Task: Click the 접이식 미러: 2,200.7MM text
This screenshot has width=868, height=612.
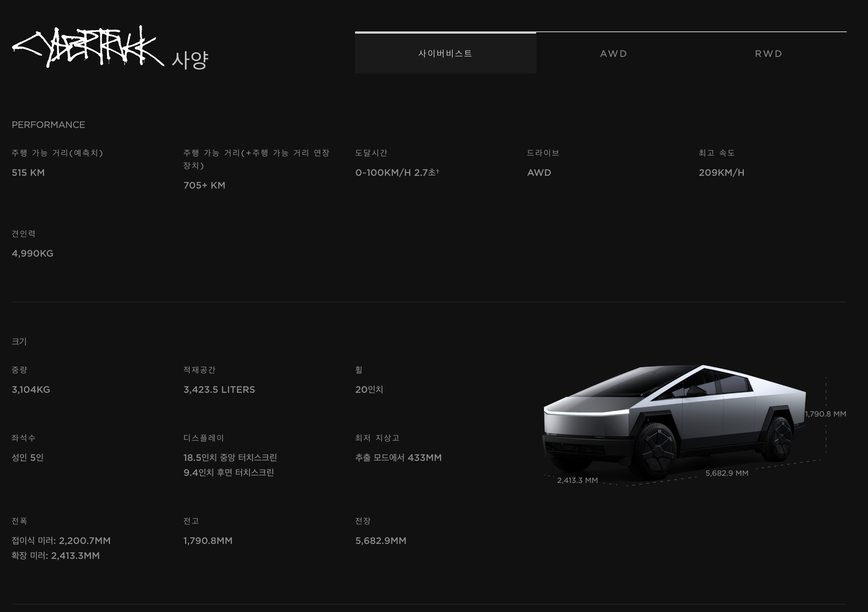Action: pos(61,541)
